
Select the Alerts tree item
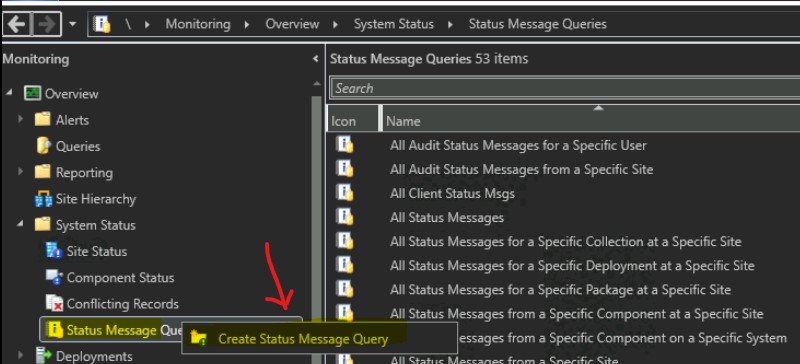click(x=72, y=120)
